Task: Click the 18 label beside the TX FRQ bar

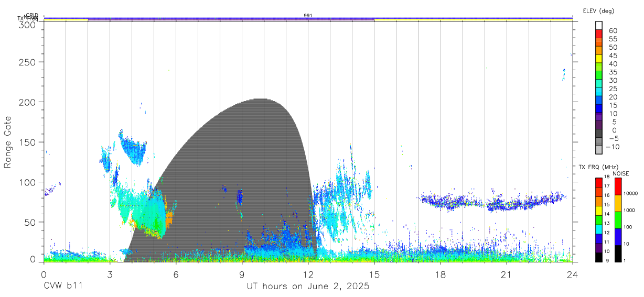Action: (x=607, y=177)
